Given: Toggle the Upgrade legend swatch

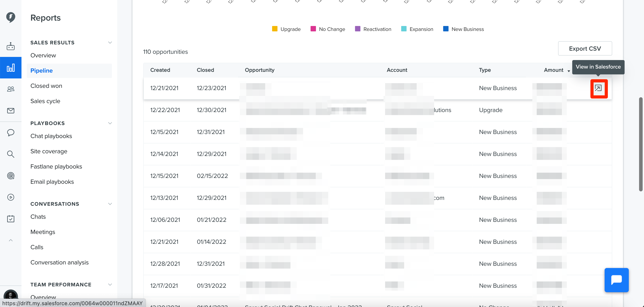Looking at the screenshot, I should pyautogui.click(x=275, y=29).
